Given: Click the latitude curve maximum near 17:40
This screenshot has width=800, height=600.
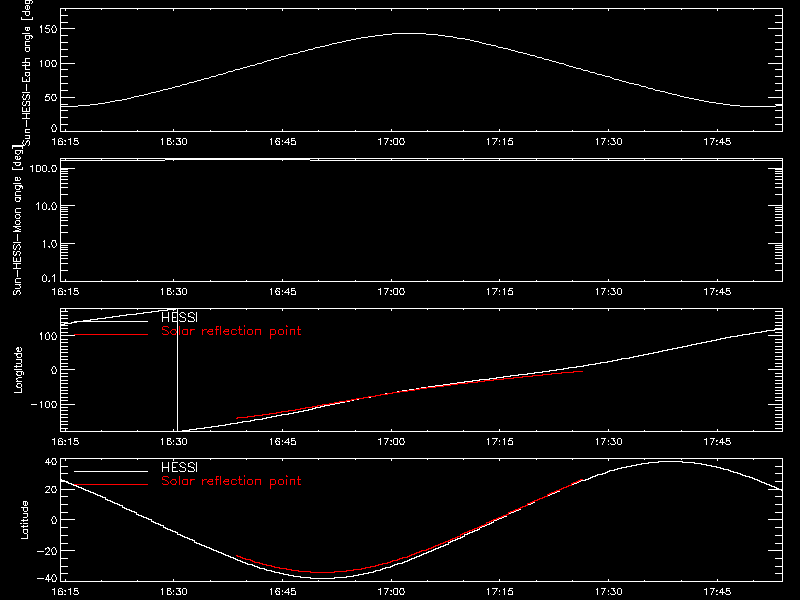Looking at the screenshot, I should [669, 462].
